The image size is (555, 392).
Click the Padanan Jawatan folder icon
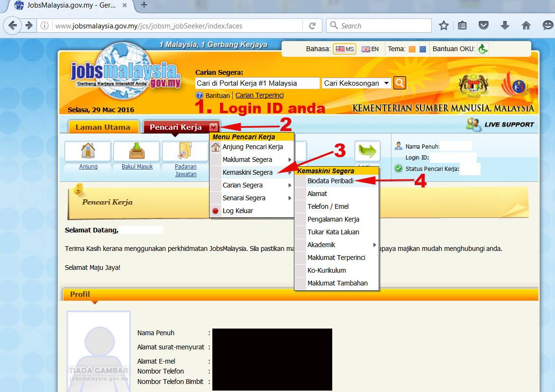tap(185, 151)
